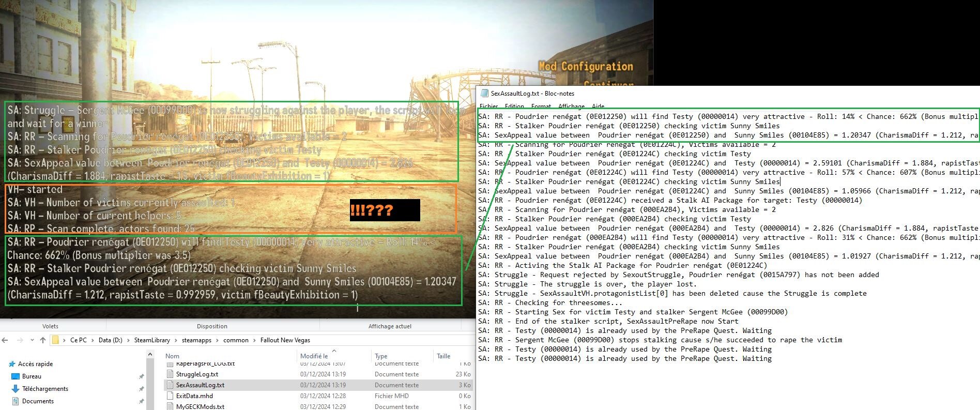Open recent locations dropdown arrow

point(32,340)
